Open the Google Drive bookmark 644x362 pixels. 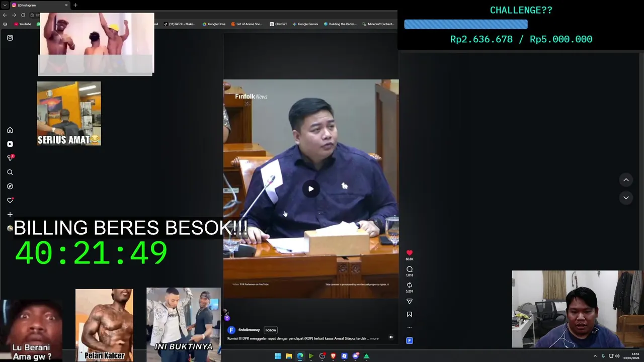[x=214, y=24]
